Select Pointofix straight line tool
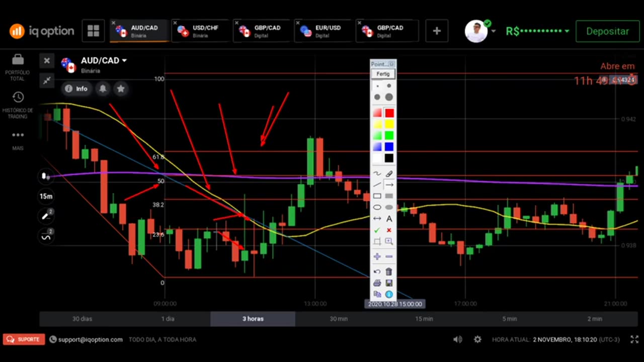 (x=377, y=185)
